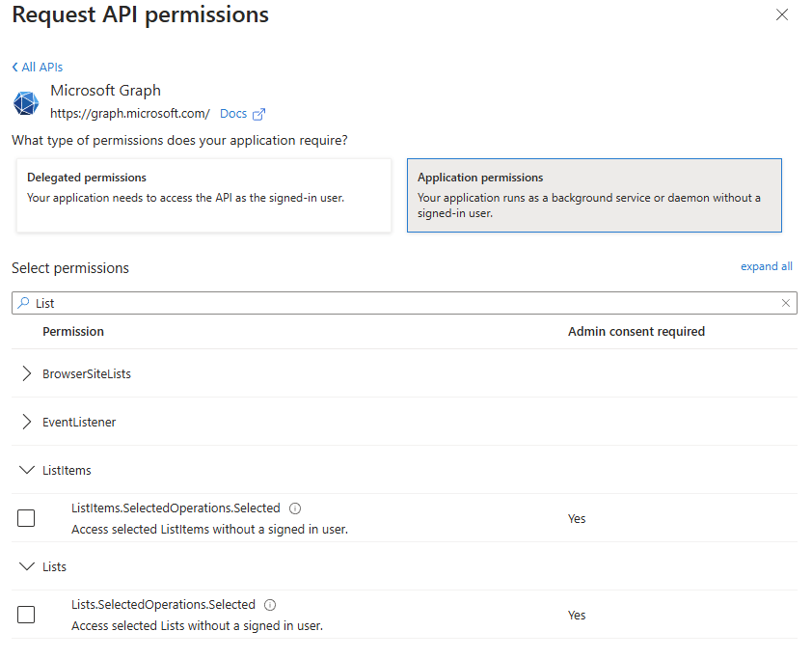812x659 pixels.
Task: Click the BrowserSiteLists label
Action: [87, 374]
